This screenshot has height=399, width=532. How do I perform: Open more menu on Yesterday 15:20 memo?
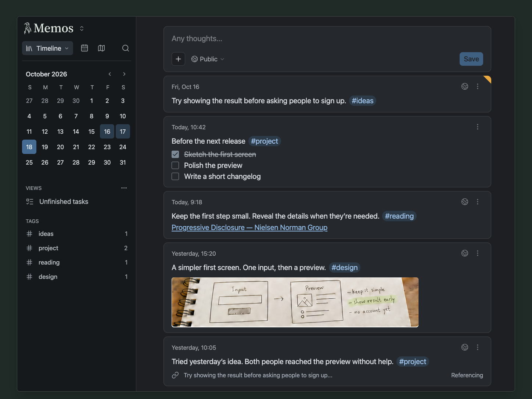[478, 253]
